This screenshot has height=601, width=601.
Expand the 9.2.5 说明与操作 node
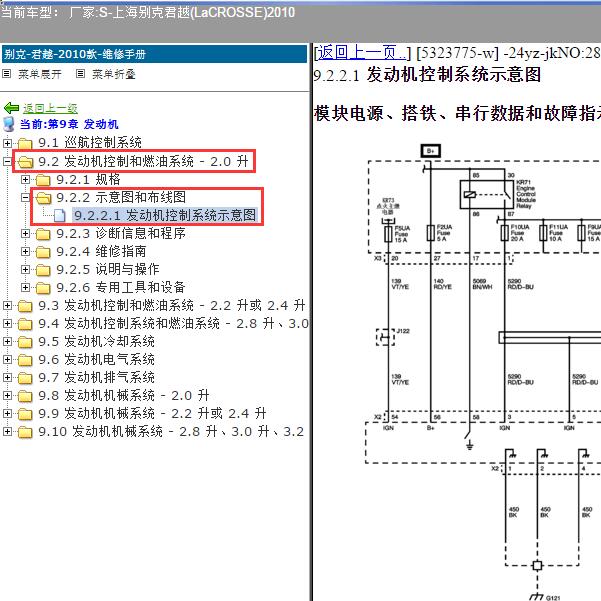[x=25, y=269]
